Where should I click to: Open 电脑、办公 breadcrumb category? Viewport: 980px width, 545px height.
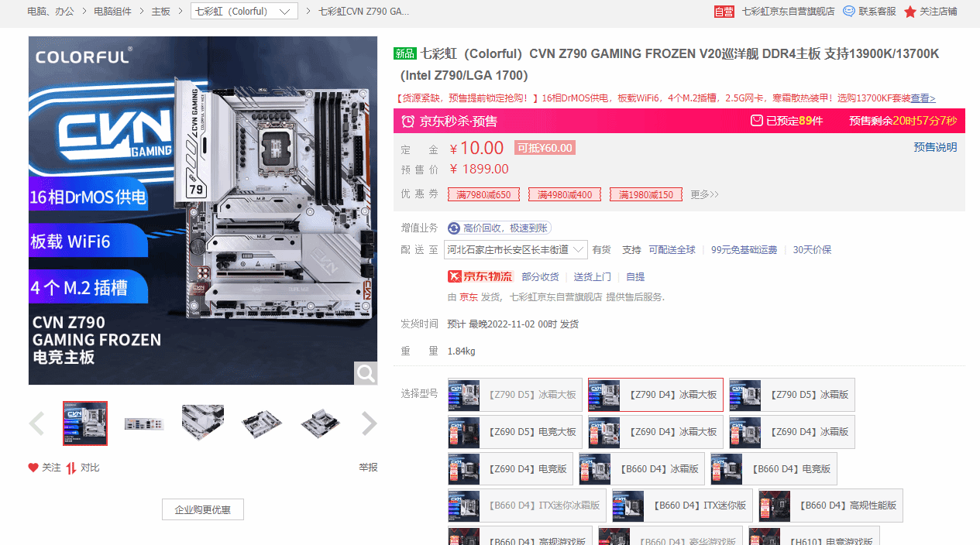51,12
